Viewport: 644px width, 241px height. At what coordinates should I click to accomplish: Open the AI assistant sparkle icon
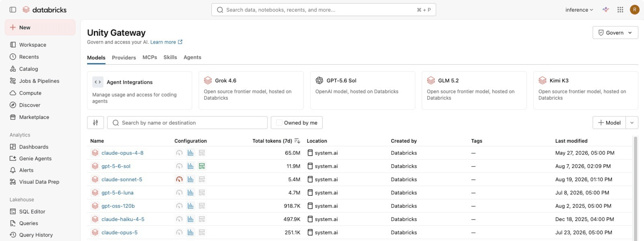pos(606,10)
